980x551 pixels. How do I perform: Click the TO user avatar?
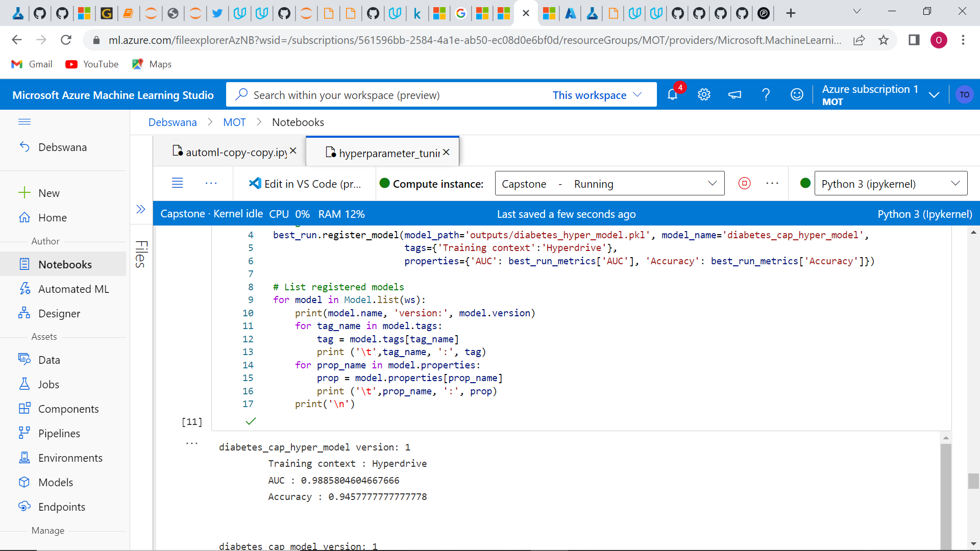click(964, 95)
